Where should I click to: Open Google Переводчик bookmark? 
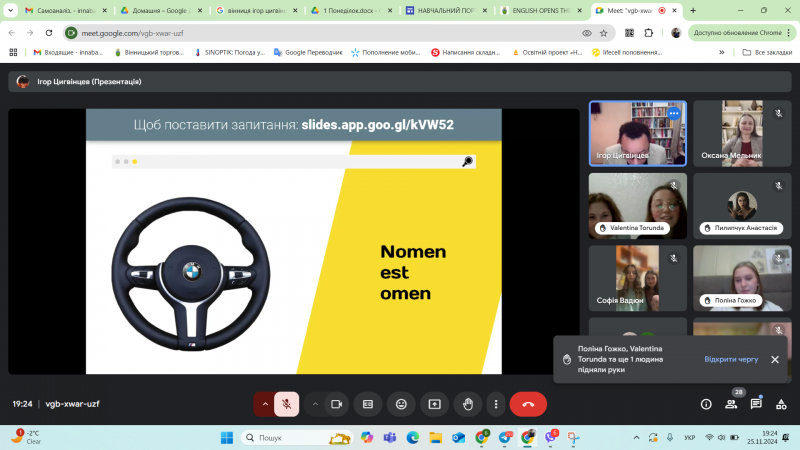coord(308,52)
